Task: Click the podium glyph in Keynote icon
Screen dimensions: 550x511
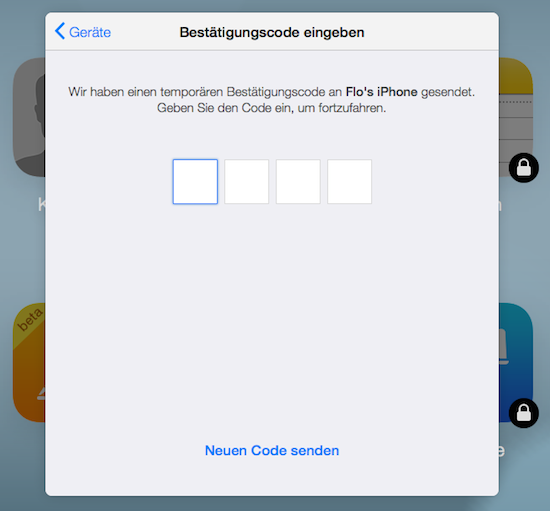Action: click(x=504, y=347)
